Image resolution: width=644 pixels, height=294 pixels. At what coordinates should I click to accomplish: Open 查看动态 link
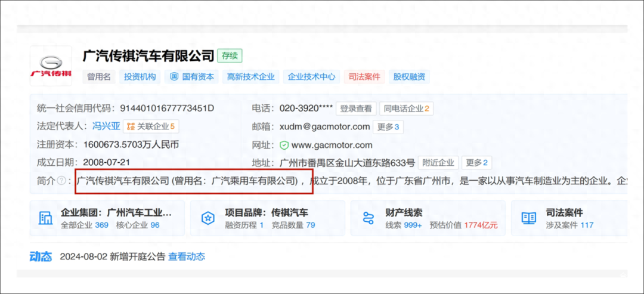186,256
